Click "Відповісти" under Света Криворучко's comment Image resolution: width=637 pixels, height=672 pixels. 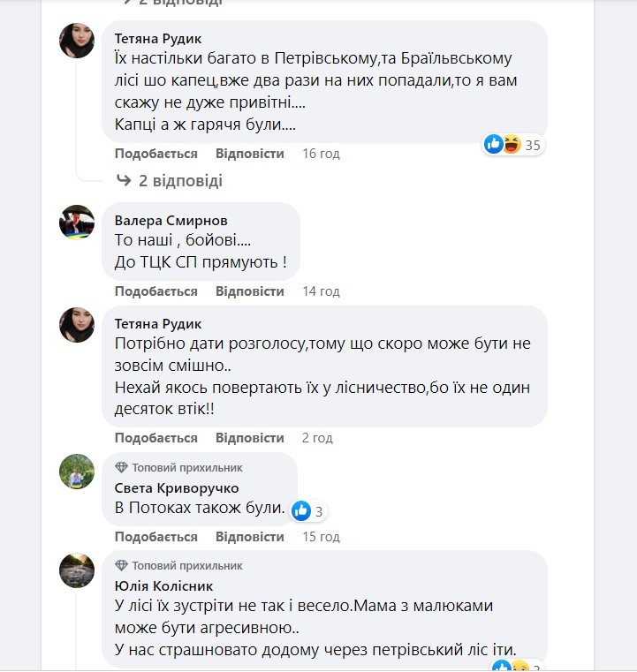coord(250,537)
